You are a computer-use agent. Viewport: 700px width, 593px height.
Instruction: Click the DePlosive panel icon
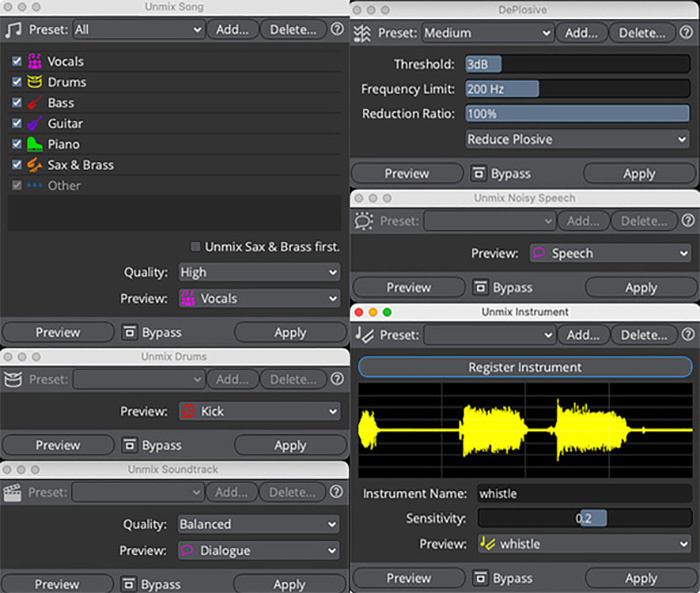pos(362,33)
